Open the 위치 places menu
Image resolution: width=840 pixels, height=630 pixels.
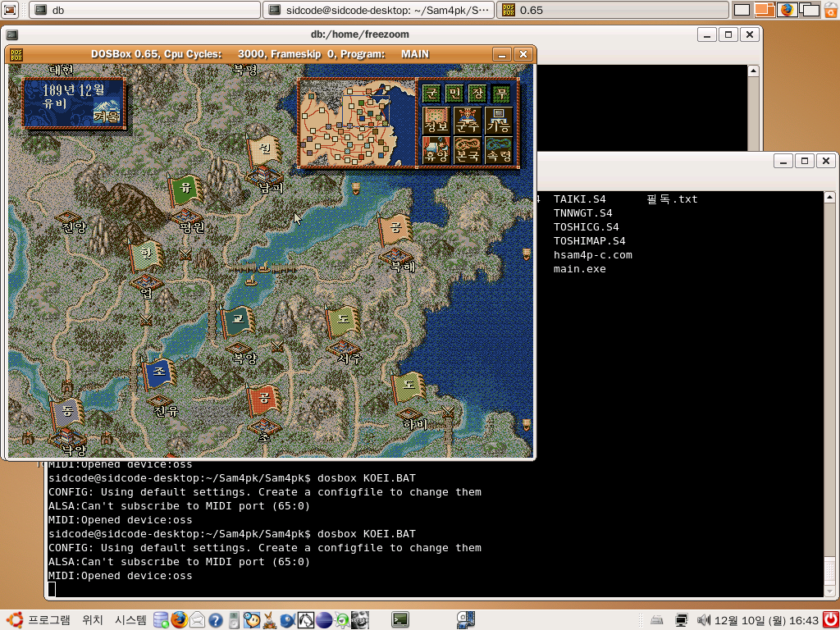[93, 620]
